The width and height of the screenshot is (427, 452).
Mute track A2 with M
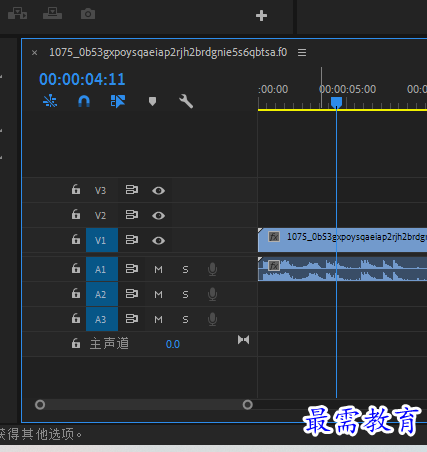click(158, 295)
